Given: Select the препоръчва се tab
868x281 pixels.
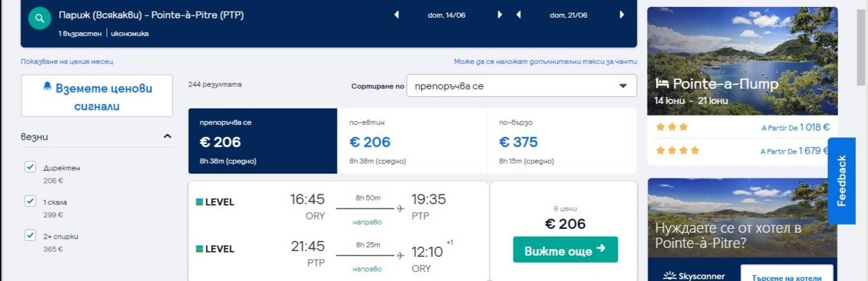Looking at the screenshot, I should (x=262, y=141).
